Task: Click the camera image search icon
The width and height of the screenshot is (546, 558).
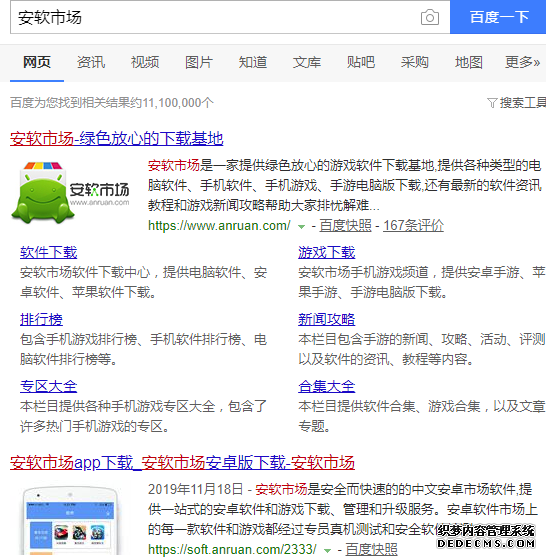Action: point(430,17)
